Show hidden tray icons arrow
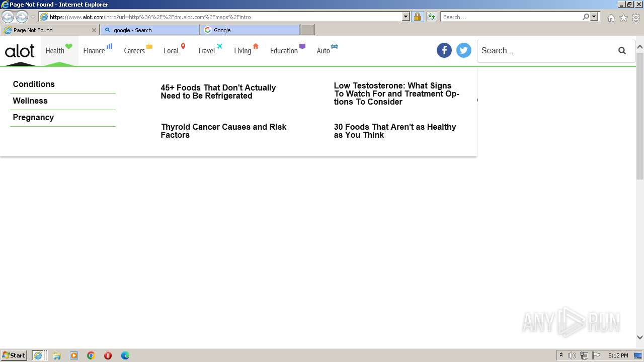 (561, 355)
